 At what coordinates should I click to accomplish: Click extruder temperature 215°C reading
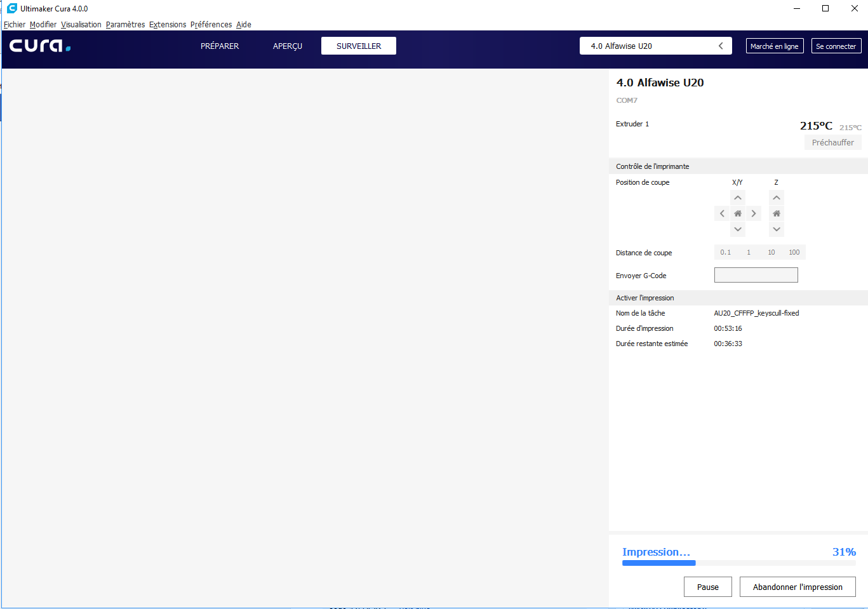[816, 126]
